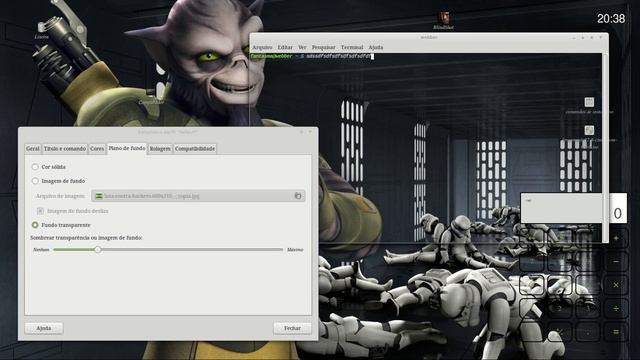Click the terminal vertical scrollbar

pos(605,147)
